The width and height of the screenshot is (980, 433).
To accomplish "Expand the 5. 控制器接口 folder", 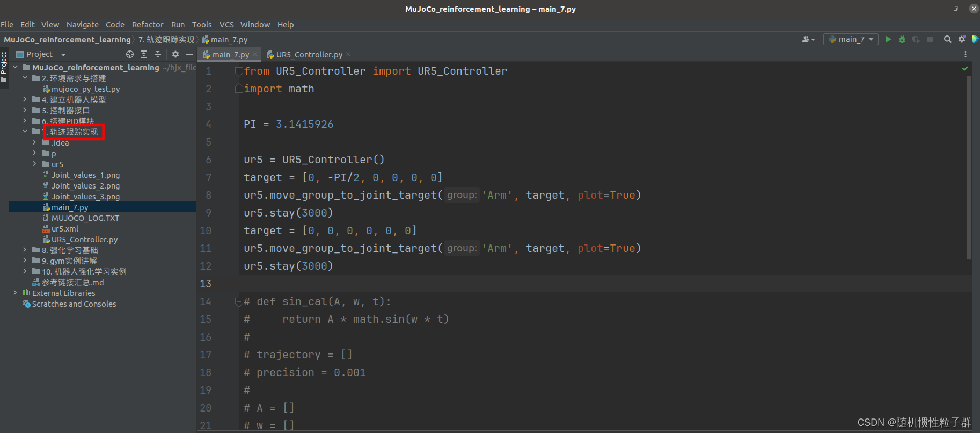I will click(x=25, y=110).
